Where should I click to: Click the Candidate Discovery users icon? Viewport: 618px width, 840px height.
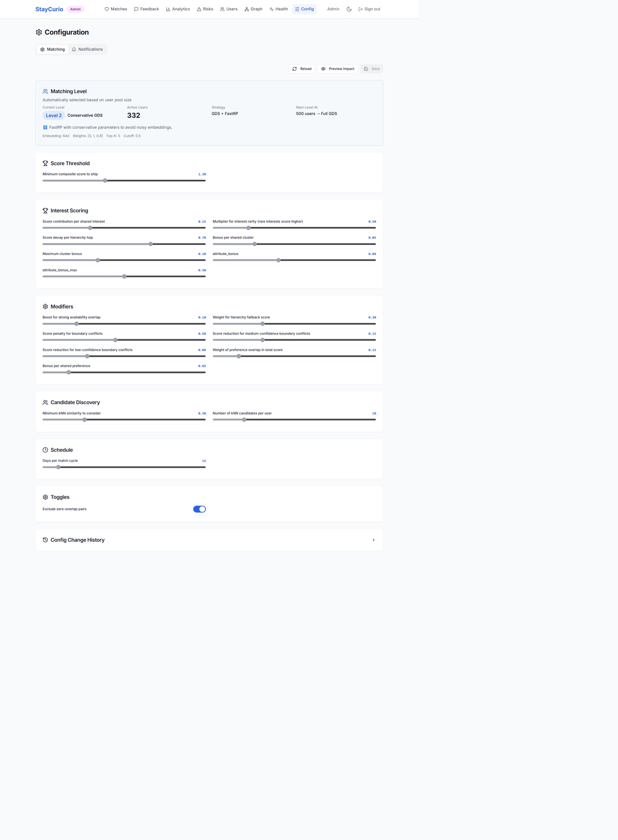(45, 402)
